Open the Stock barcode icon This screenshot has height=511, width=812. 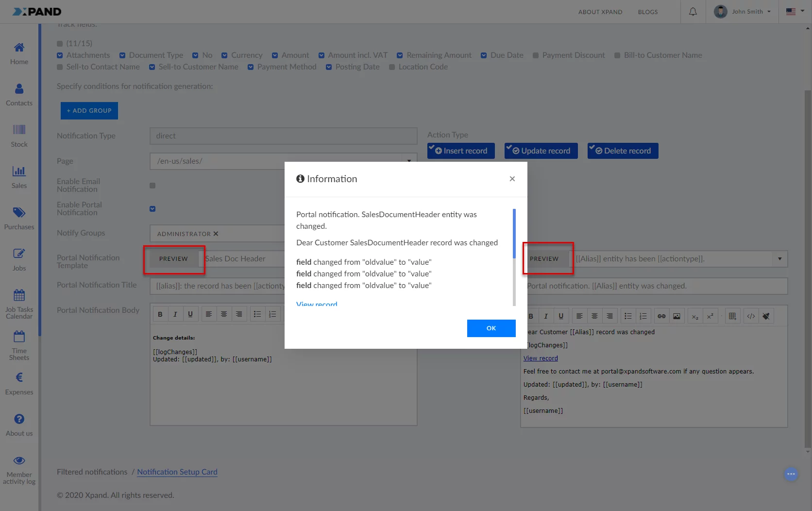(x=19, y=130)
